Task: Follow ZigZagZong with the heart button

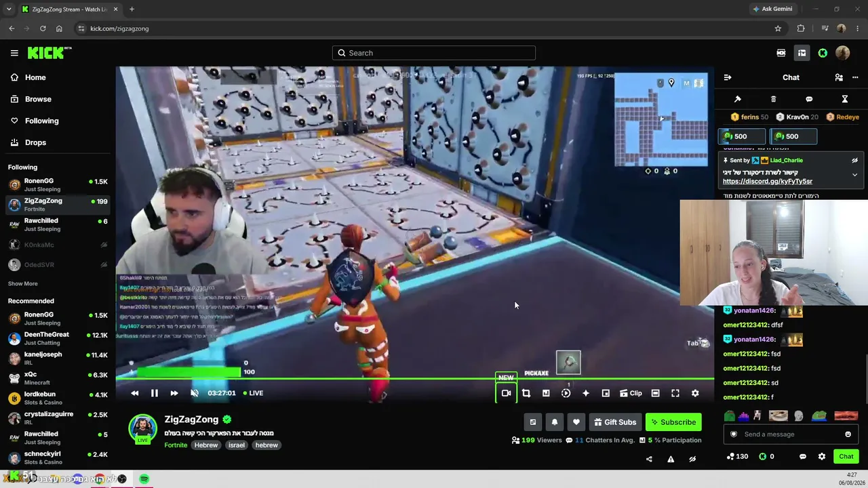Action: [x=576, y=422]
